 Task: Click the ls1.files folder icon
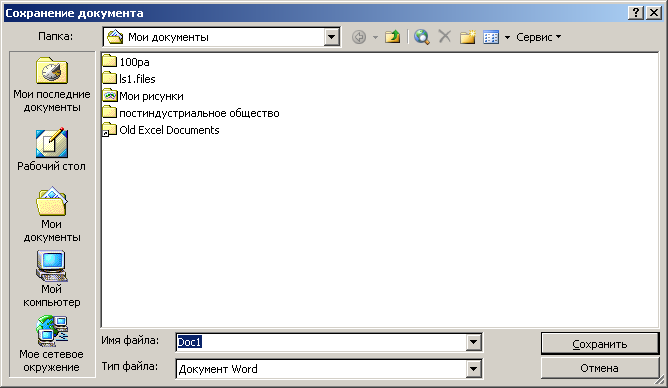pos(109,78)
